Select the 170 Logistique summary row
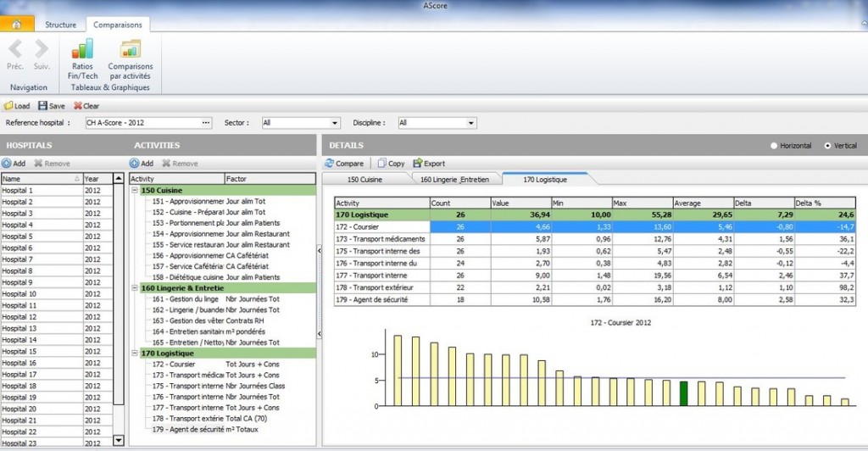Viewport: 868px width, 451px height. [594, 214]
